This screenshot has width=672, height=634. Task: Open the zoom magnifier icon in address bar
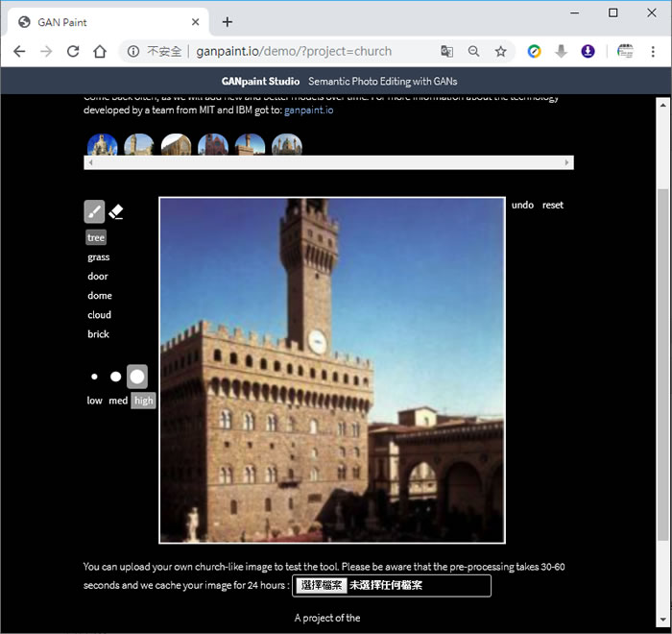(x=473, y=52)
